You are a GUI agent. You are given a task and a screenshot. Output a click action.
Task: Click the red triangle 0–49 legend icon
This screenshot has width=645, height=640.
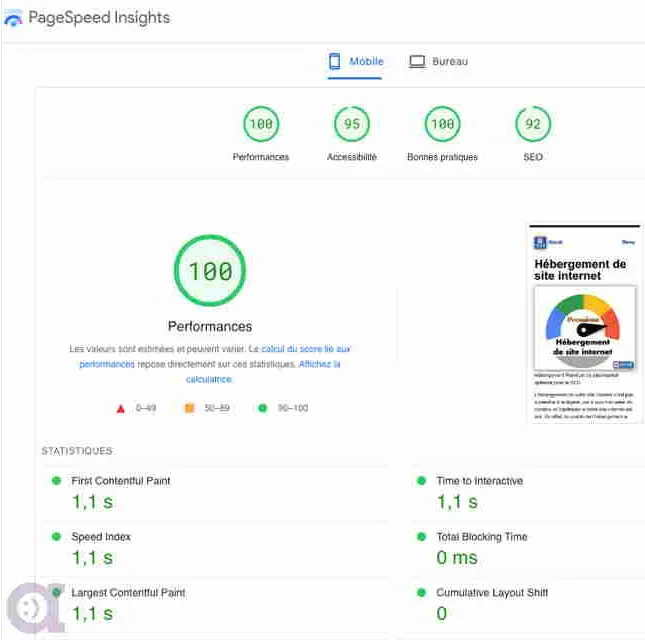coord(121,408)
